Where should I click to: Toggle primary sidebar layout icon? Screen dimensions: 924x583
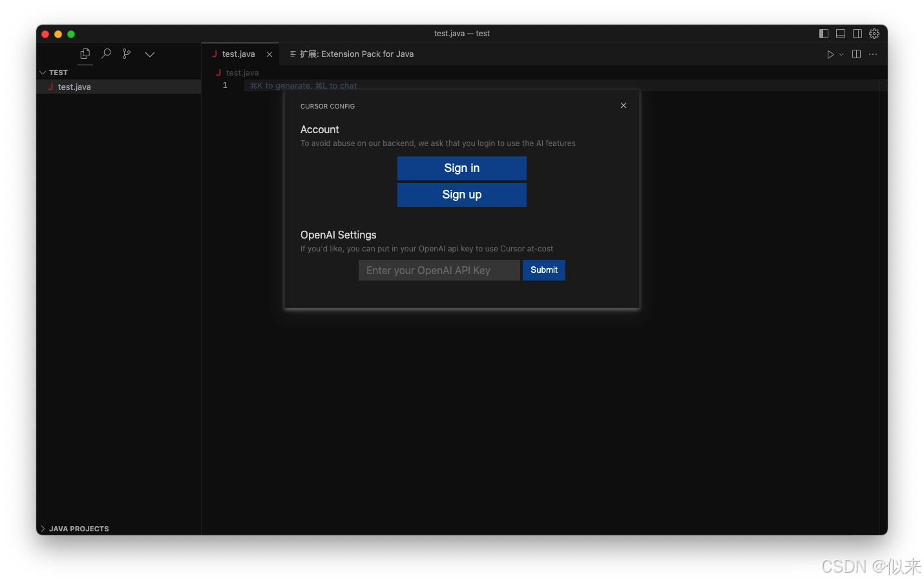[824, 34]
